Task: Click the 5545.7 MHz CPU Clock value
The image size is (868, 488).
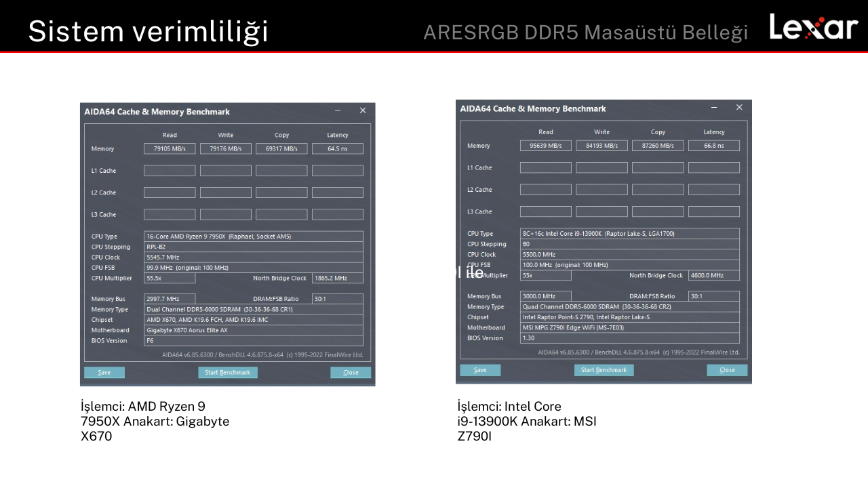Action: pos(254,258)
